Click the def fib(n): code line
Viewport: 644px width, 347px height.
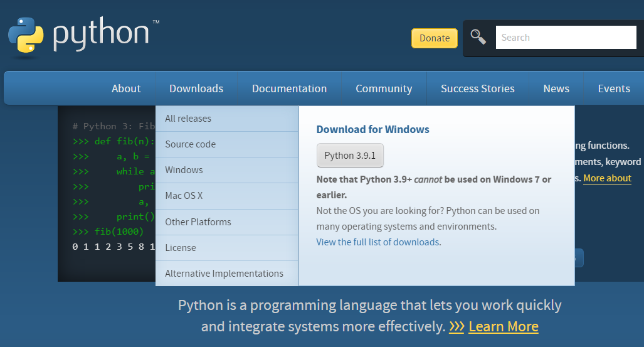[113, 141]
